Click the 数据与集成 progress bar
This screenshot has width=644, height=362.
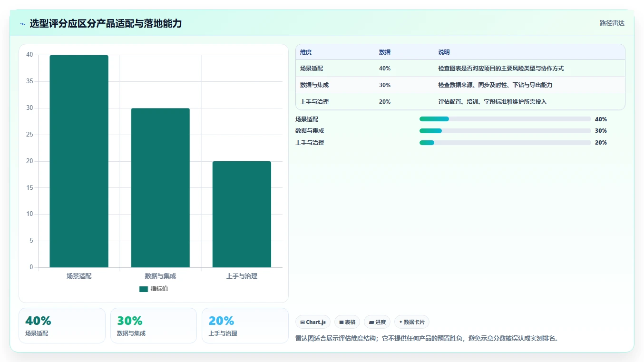point(505,131)
